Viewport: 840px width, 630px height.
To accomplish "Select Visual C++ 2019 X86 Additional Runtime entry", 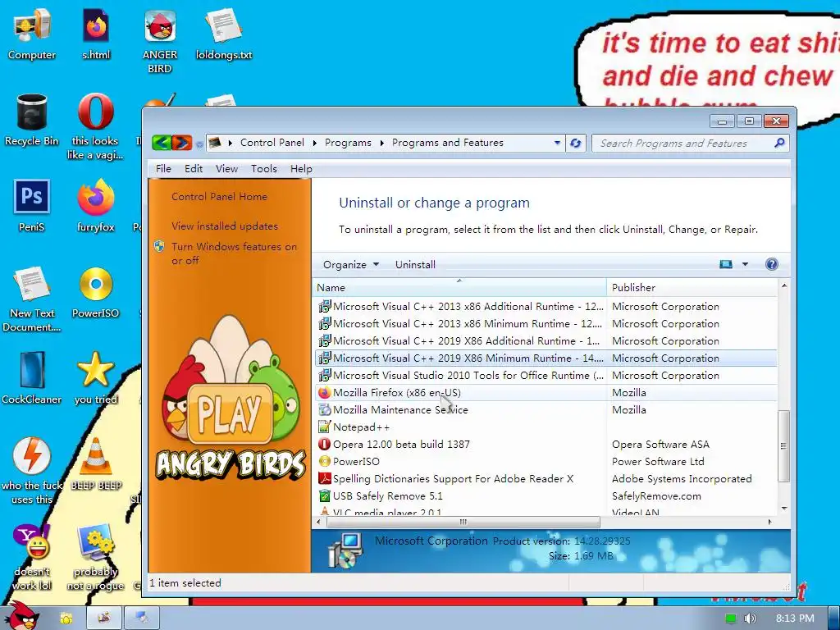I will 546,340.
